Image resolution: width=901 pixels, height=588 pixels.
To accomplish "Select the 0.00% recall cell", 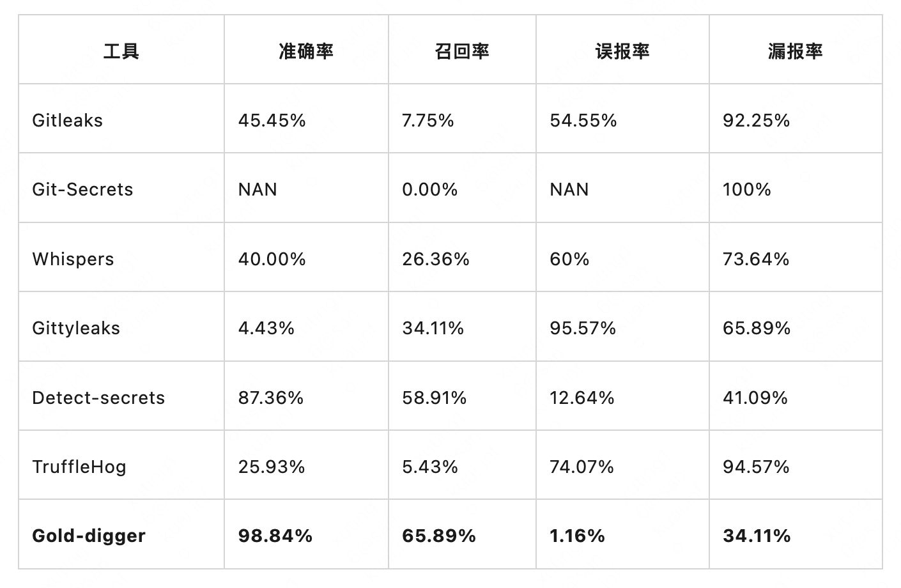I will 430,189.
